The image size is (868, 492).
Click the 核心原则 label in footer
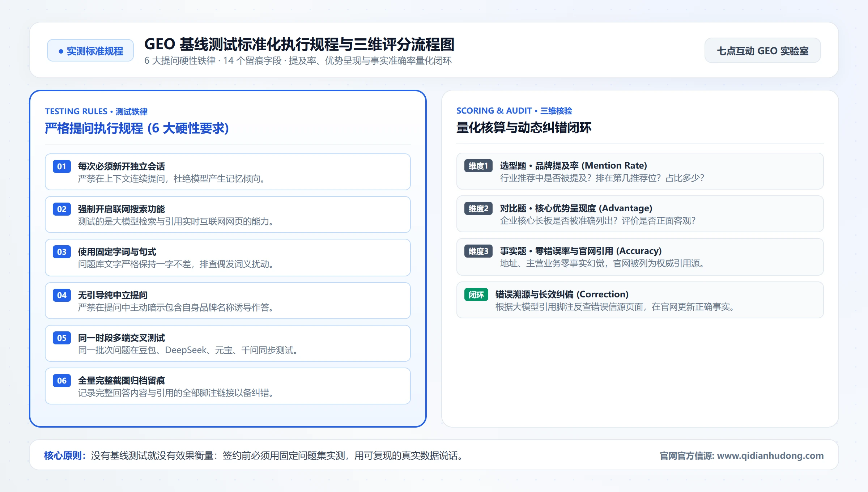click(x=65, y=455)
